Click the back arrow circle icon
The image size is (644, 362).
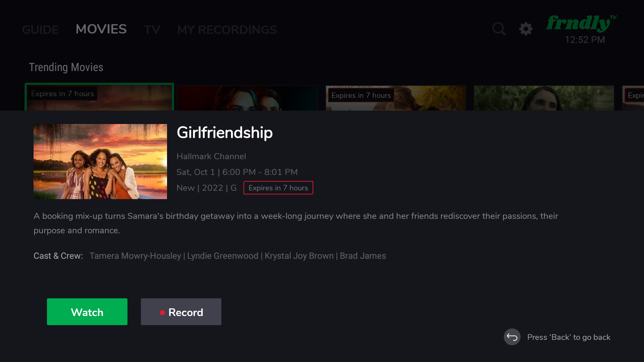(512, 337)
